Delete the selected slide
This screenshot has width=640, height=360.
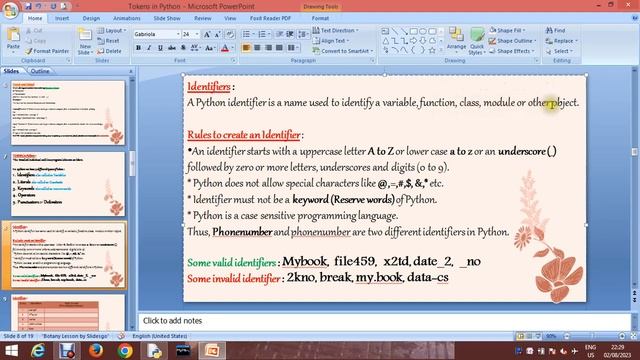(109, 51)
